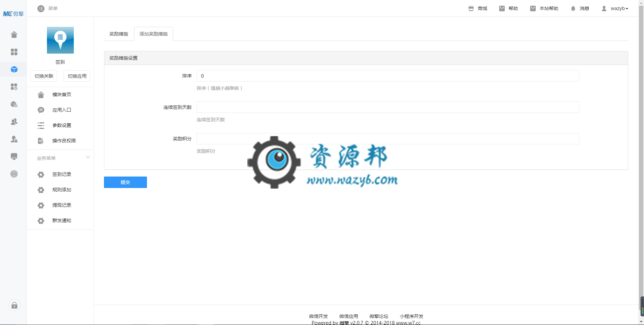Click the gear icon beside 群发通知
Screen dimensions: 644x325
coord(41,221)
